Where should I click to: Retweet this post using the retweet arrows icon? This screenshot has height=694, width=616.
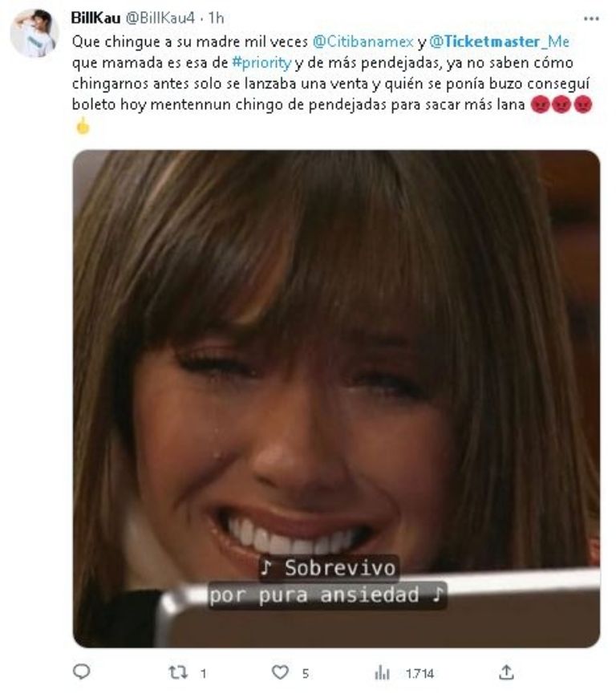178,673
